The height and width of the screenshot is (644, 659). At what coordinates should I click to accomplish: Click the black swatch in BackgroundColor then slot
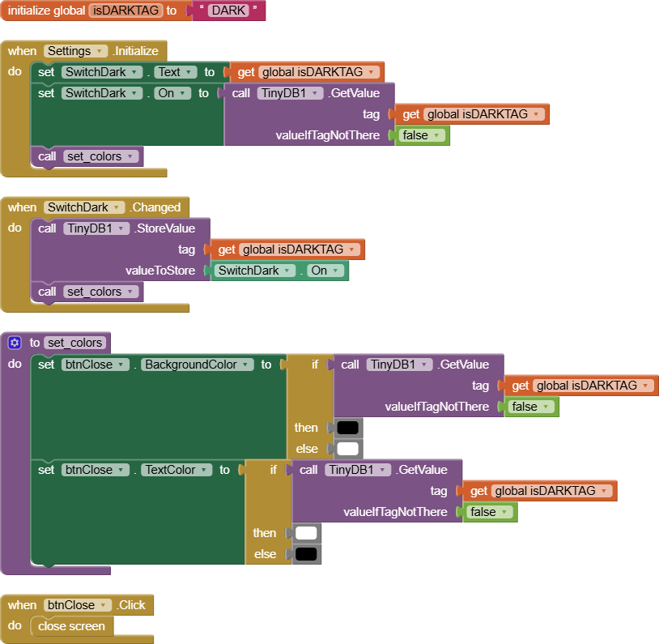point(347,428)
